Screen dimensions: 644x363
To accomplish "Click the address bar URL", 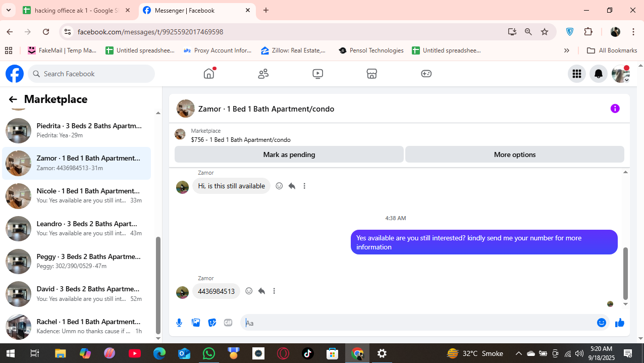I will pos(150,32).
